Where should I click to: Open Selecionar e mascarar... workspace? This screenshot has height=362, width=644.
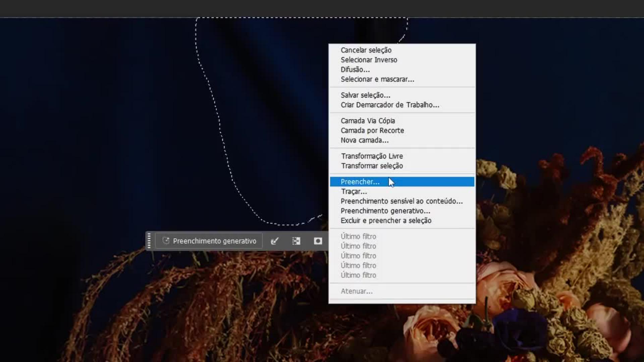pyautogui.click(x=377, y=79)
